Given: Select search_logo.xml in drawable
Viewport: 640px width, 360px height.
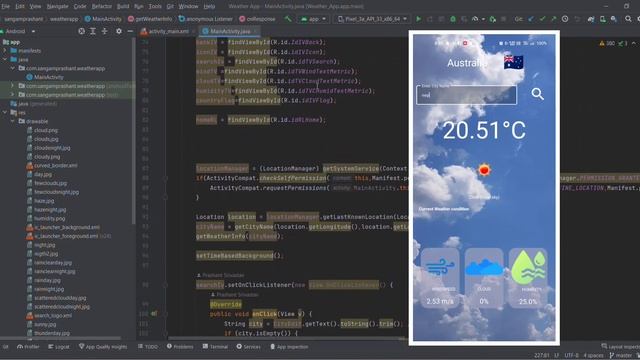Looking at the screenshot, I should pos(49,316).
